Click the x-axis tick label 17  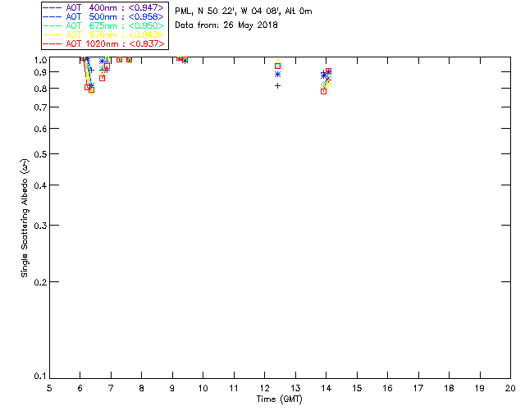pos(418,388)
